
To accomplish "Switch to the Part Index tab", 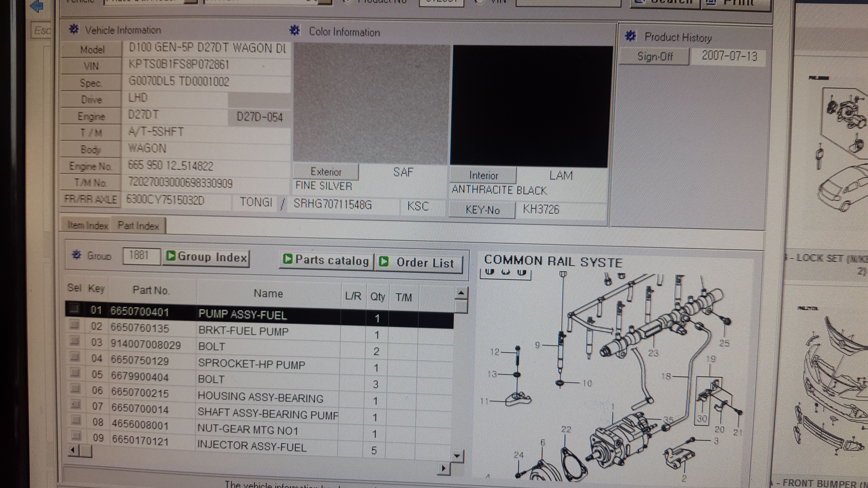I will (139, 226).
